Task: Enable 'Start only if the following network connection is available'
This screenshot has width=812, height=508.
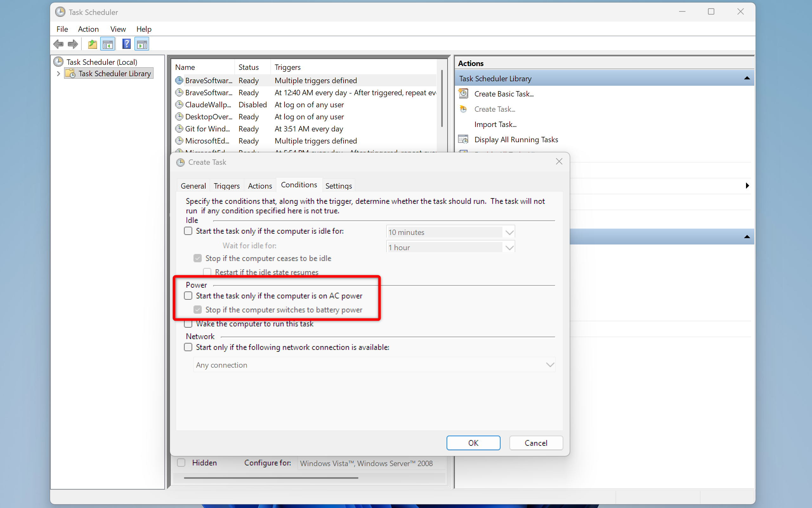Action: click(x=188, y=347)
